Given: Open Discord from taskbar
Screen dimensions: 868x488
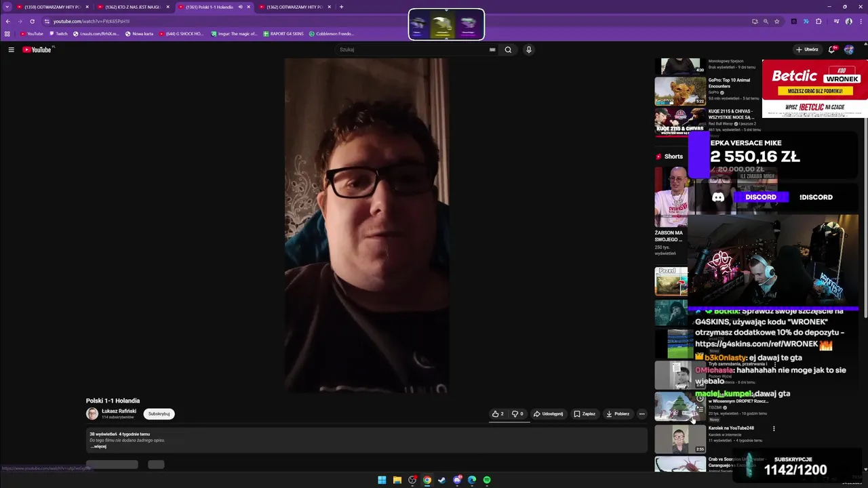Looking at the screenshot, I should pyautogui.click(x=457, y=480).
